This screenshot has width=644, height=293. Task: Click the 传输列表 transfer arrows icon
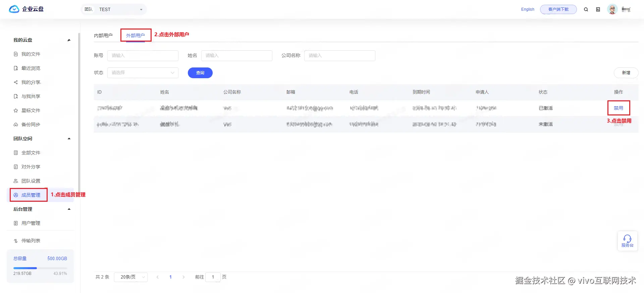point(16,241)
